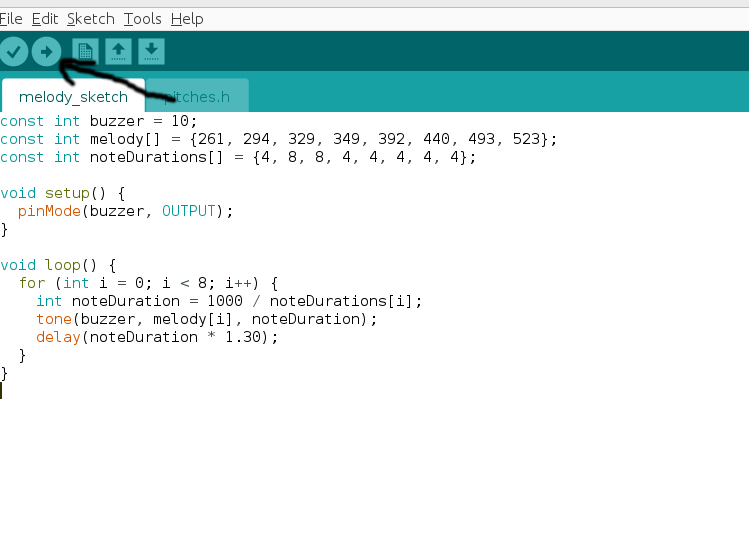Screen dimensions: 749x552
Task: Open the Edit menu
Action: [45, 19]
